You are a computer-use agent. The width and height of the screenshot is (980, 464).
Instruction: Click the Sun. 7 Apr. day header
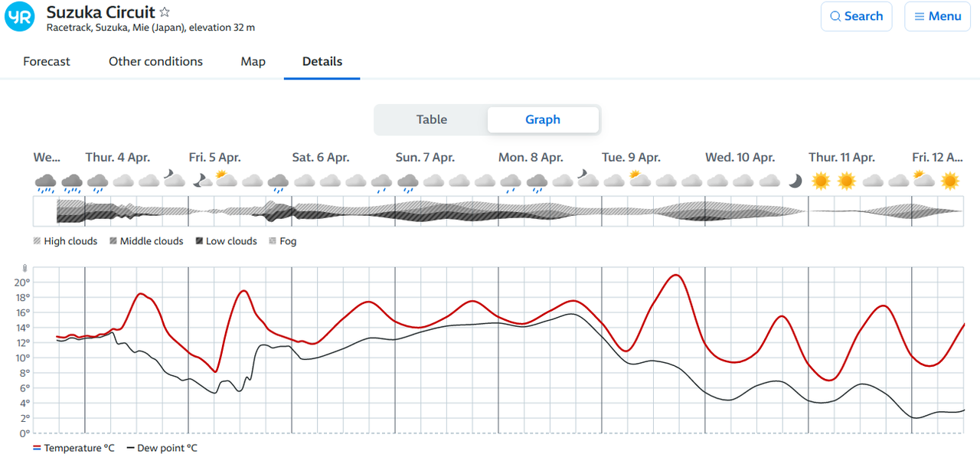coord(425,157)
